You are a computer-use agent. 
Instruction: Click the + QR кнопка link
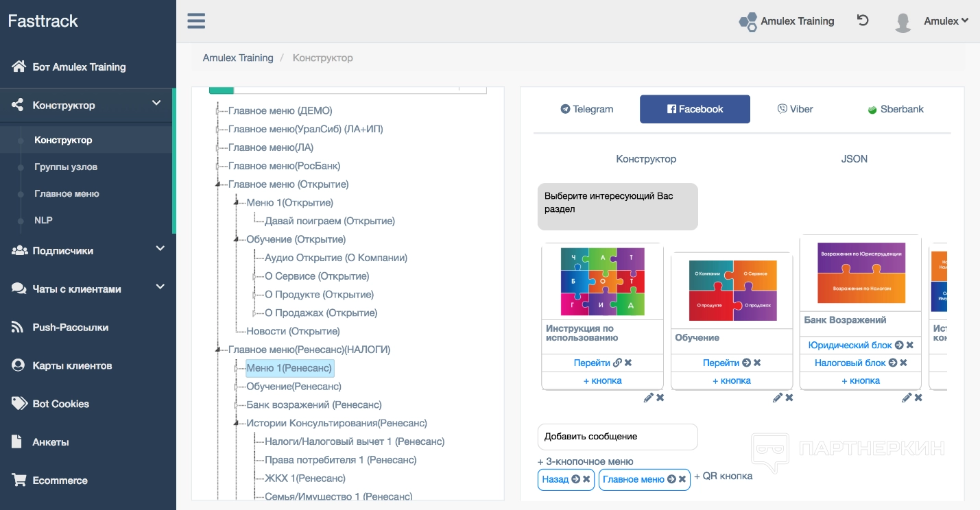pos(723,476)
